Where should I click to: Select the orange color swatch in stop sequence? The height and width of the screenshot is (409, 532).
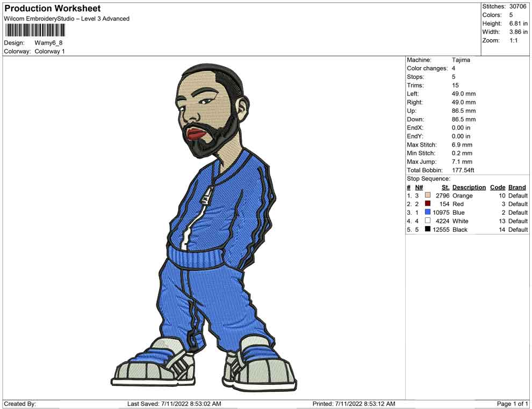pyautogui.click(x=428, y=195)
